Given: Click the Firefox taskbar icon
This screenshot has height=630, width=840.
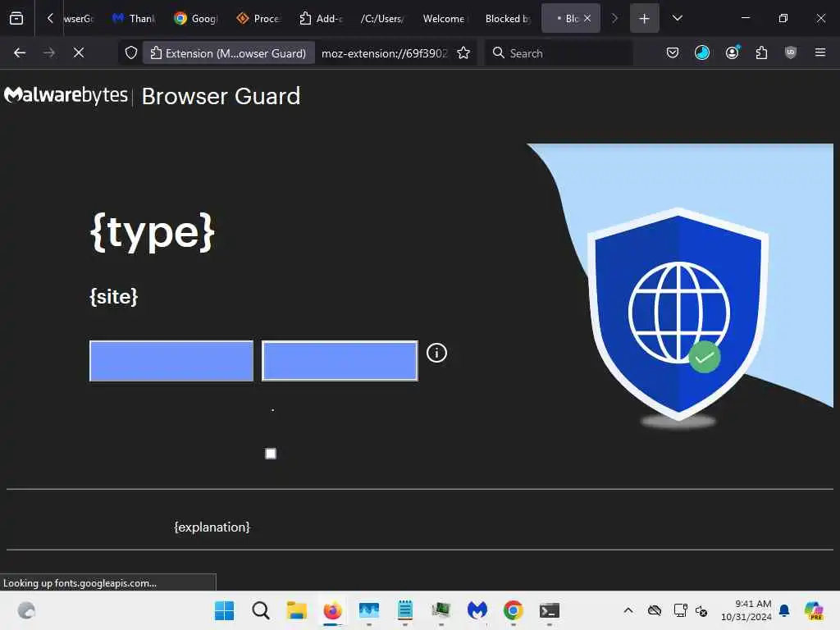Looking at the screenshot, I should pyautogui.click(x=333, y=610).
